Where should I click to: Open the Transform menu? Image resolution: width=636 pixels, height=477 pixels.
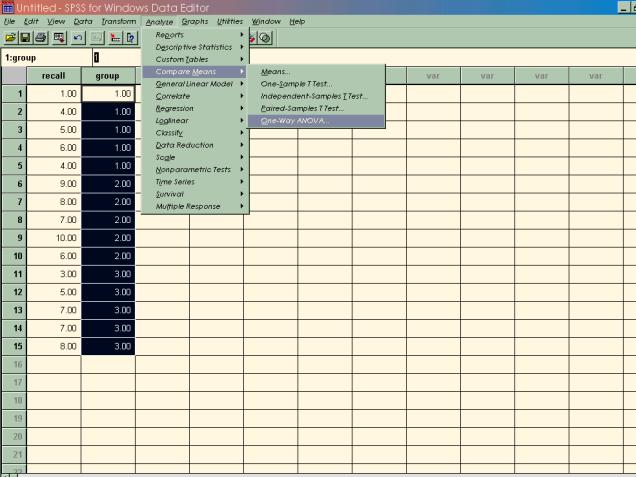(118, 21)
